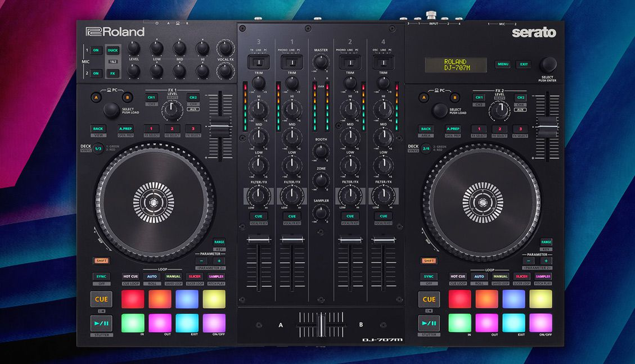Click the RANGE button on deck 1/3

(219, 242)
